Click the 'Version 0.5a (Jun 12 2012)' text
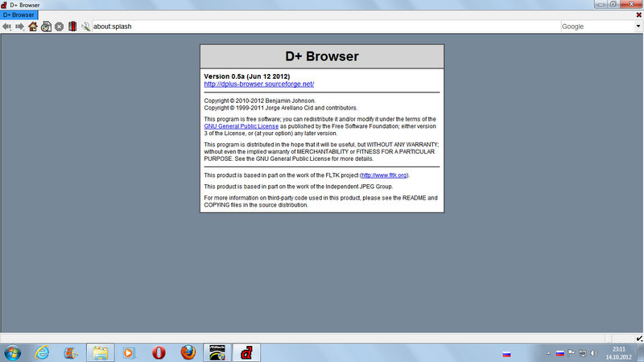Screen dimensions: 644x362 (x=247, y=76)
